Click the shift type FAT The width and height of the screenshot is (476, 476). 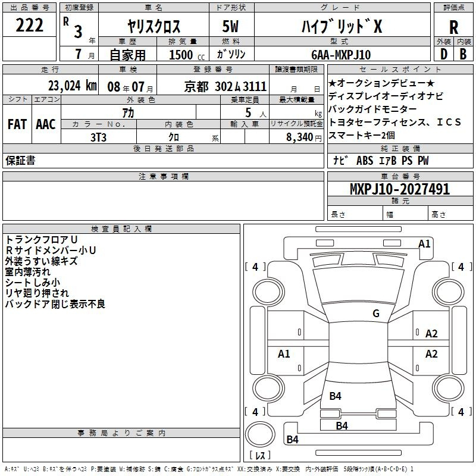[17, 124]
